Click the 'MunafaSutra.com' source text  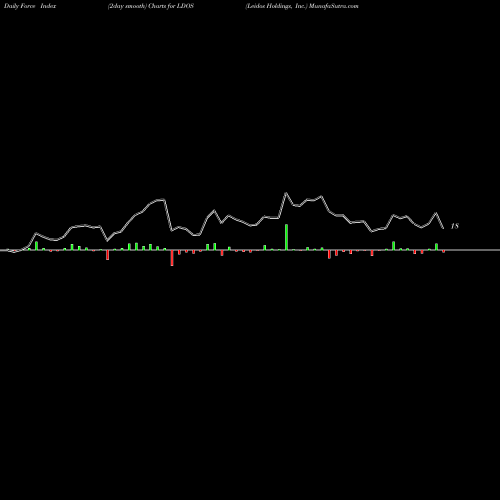334,6
